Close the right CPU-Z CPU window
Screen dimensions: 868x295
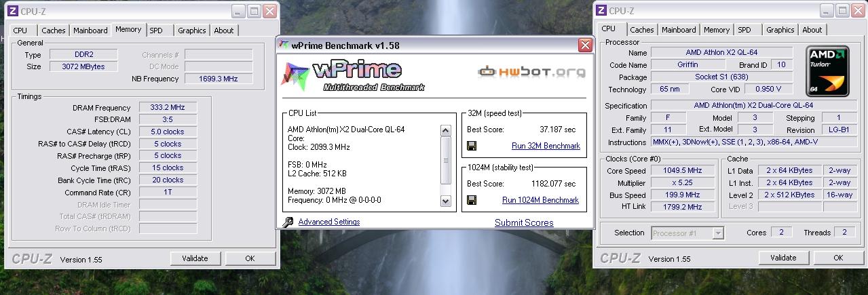pyautogui.click(x=857, y=11)
